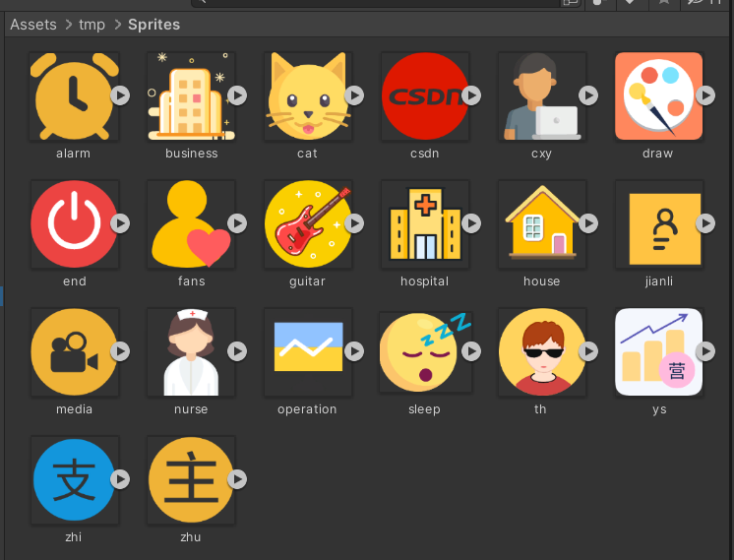Viewport: 734px width, 560px height.
Task: Click the 'hospital' file name label
Action: pos(425,281)
